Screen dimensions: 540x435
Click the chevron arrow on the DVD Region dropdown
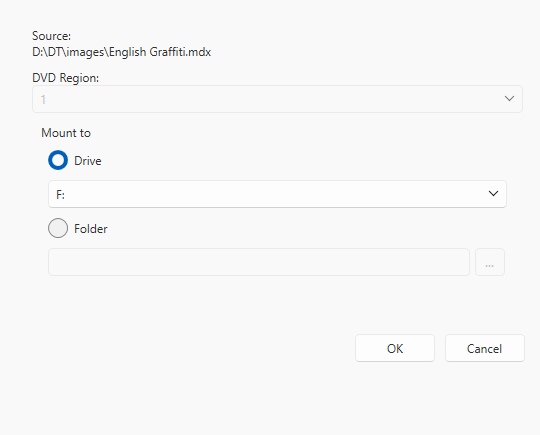click(509, 99)
